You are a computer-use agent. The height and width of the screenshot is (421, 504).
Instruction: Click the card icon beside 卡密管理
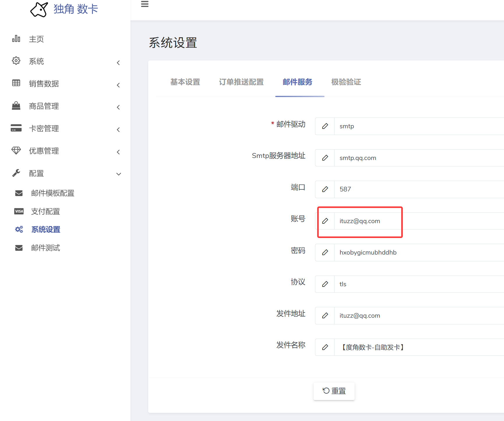pos(16,128)
